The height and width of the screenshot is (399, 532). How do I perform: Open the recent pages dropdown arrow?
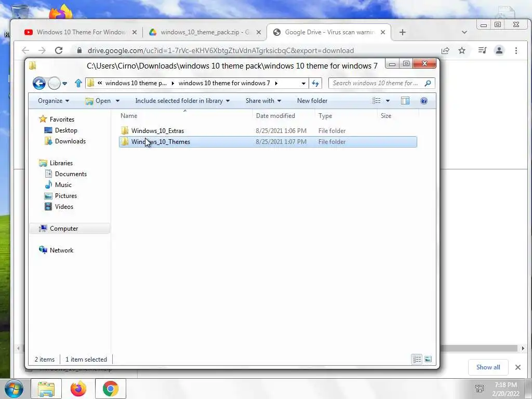tap(64, 84)
